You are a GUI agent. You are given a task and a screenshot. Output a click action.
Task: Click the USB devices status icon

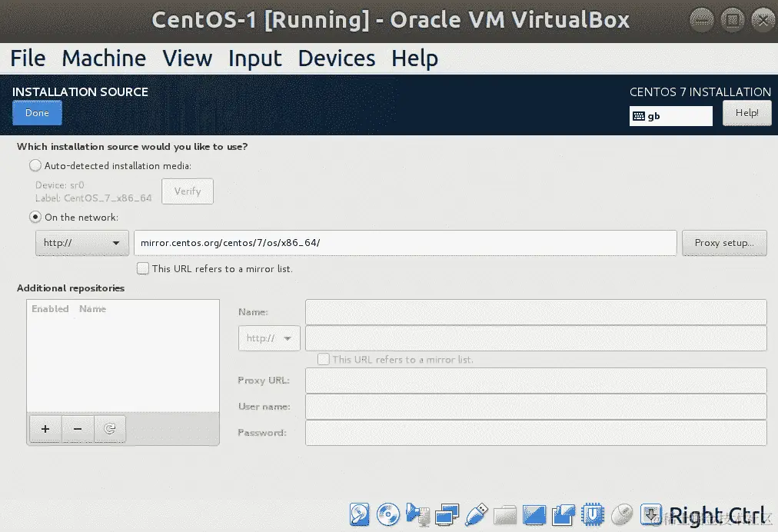pos(477,514)
